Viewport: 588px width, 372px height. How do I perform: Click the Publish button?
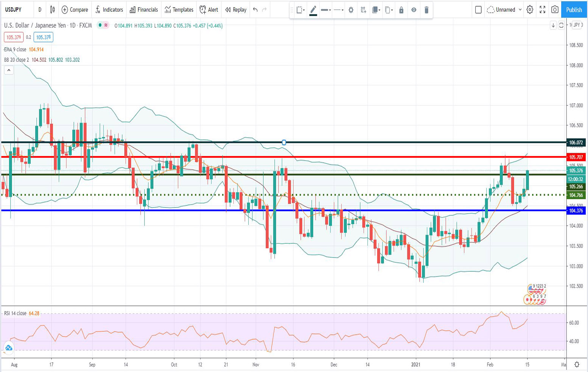tap(574, 10)
